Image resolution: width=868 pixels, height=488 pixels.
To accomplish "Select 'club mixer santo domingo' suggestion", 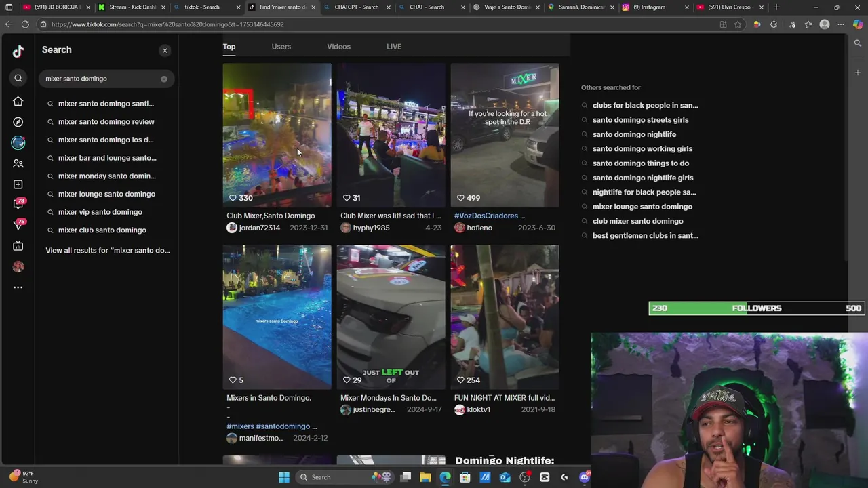I will point(638,221).
